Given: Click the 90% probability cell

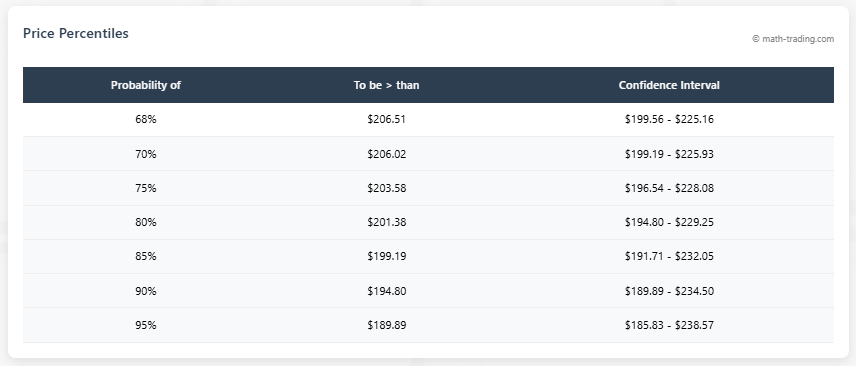Looking at the screenshot, I should [146, 291].
